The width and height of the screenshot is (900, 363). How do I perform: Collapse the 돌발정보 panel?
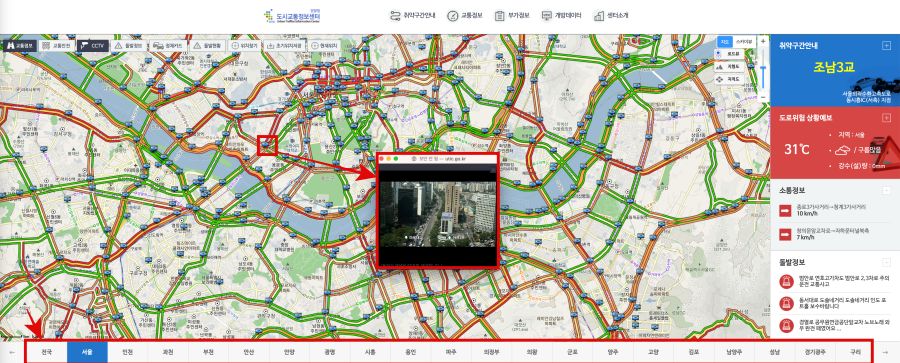[886, 262]
